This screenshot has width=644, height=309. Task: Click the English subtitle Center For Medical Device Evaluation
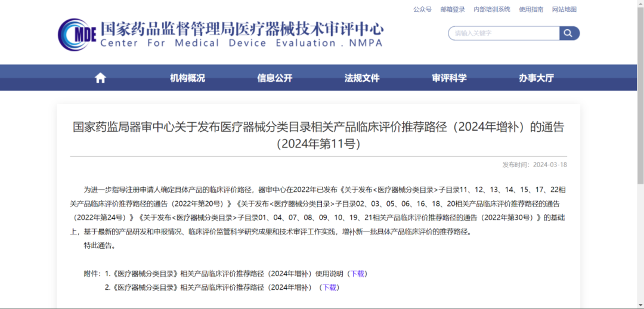241,43
